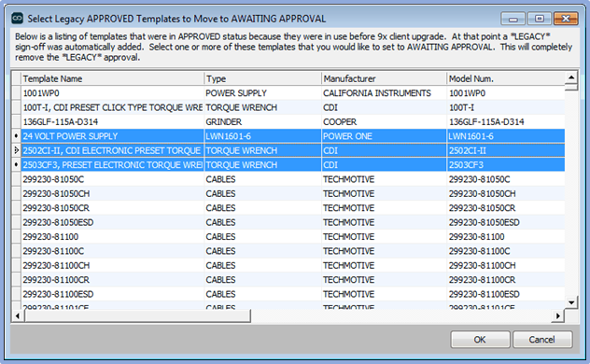
Task: Select template 299230-81100CR in Template Name column
Action: pos(113,280)
